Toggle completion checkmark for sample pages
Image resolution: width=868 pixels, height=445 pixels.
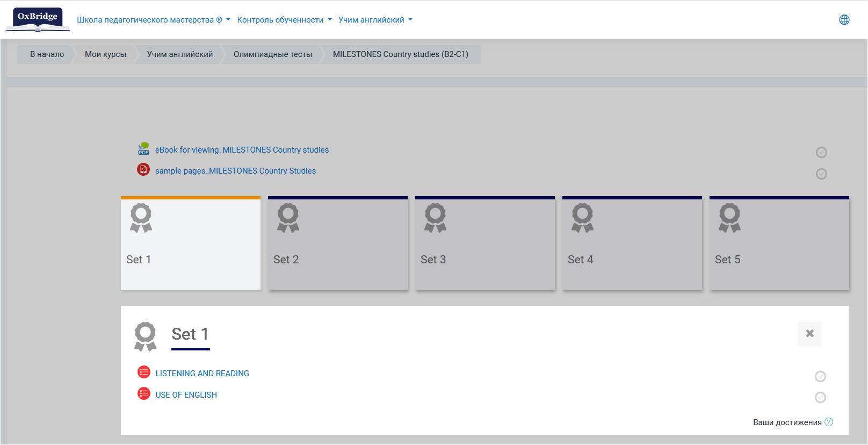click(821, 174)
